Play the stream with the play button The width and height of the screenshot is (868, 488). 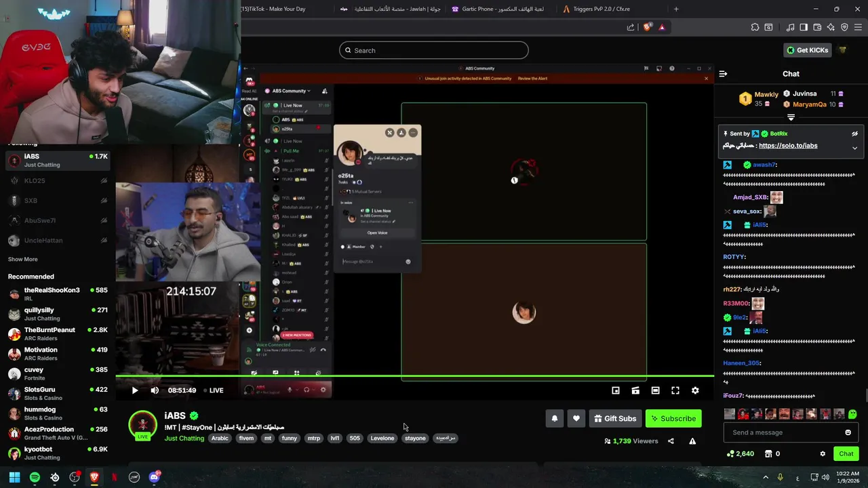[x=134, y=390]
